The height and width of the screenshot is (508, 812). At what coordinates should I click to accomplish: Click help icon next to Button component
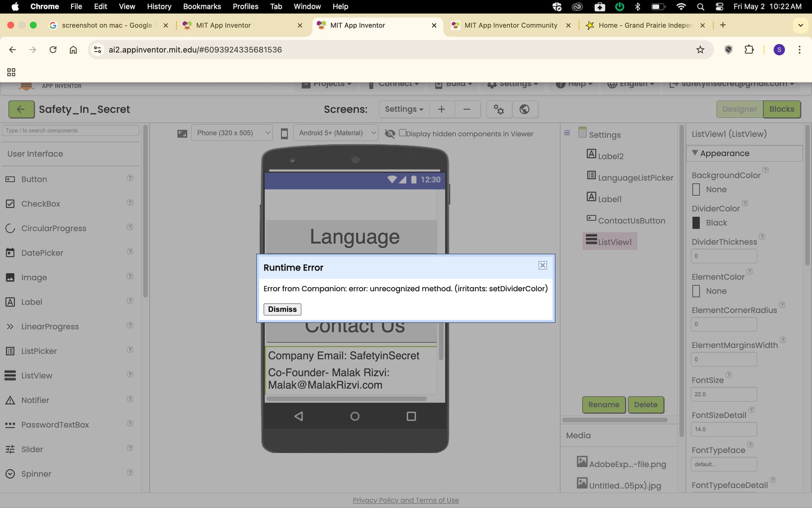coord(130,178)
